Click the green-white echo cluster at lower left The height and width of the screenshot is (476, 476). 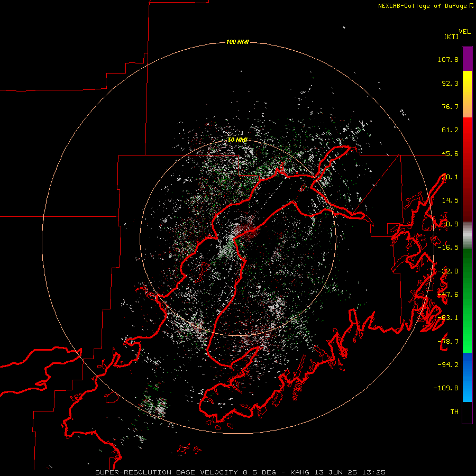click(155, 402)
